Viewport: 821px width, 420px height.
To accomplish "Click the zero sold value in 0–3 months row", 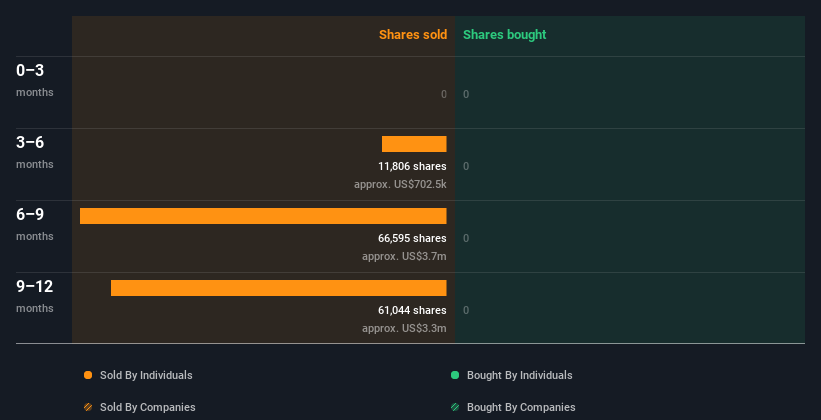I will [444, 94].
